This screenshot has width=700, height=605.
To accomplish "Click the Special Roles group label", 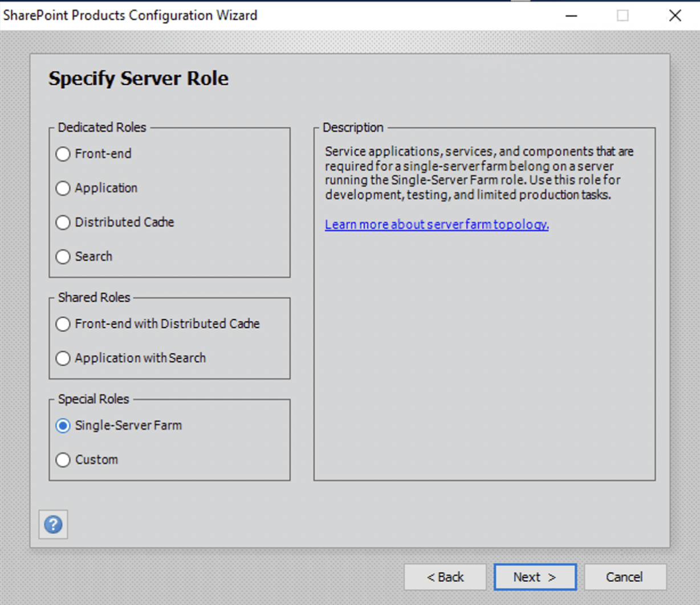I will click(x=93, y=399).
